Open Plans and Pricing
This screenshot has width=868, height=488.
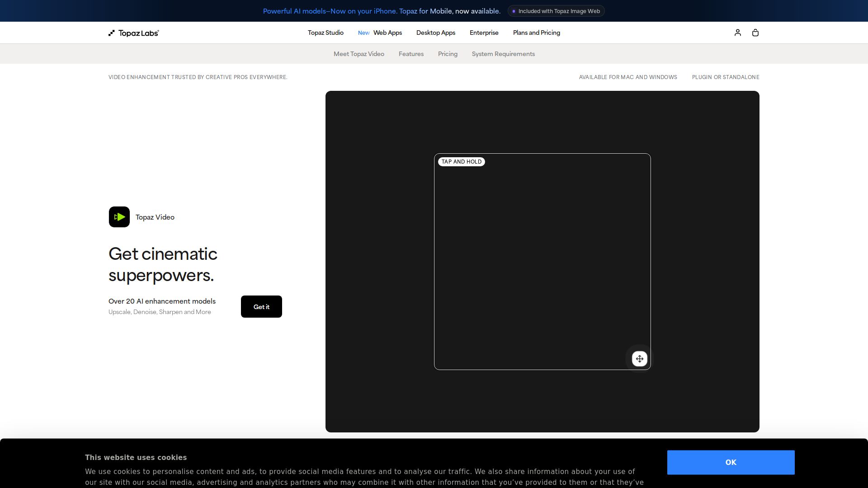point(536,33)
